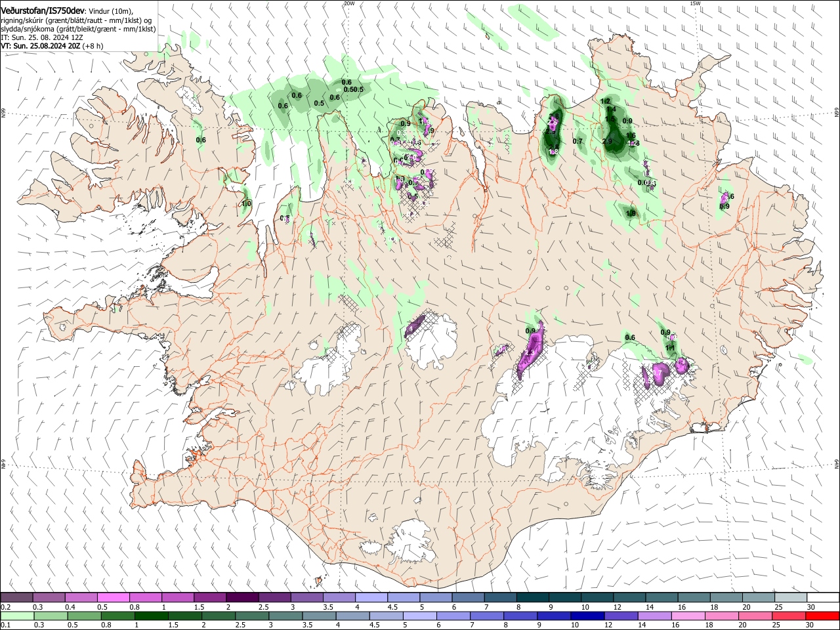Pick the gray-purple 0.2 snow scale swatch
840x630 pixels.
click(16, 598)
